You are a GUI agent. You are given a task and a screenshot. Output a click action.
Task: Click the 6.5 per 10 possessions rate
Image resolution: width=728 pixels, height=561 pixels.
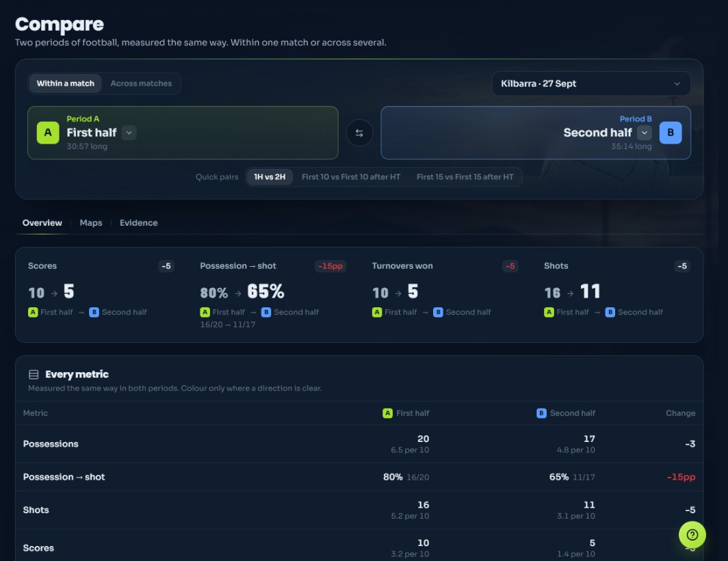click(x=410, y=450)
